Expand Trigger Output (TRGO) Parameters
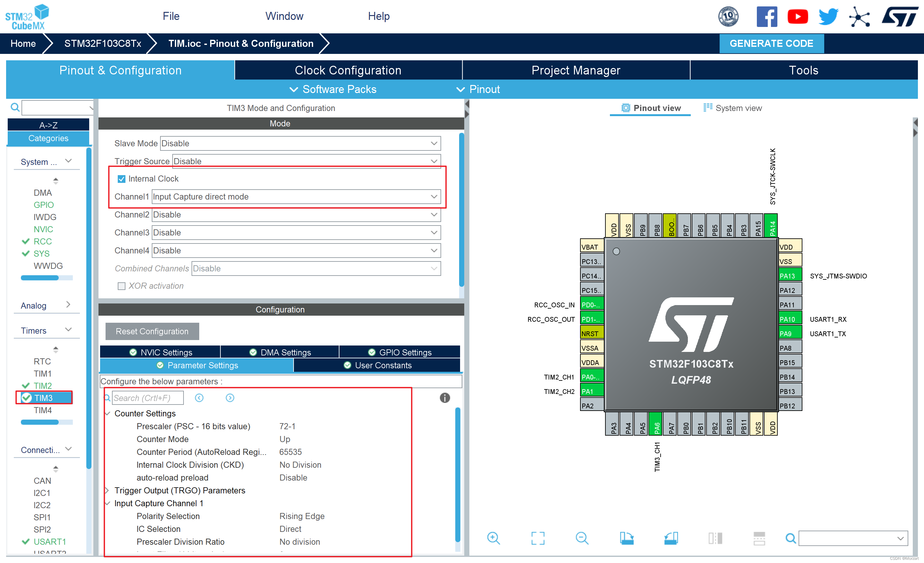The image size is (924, 563). pos(107,490)
